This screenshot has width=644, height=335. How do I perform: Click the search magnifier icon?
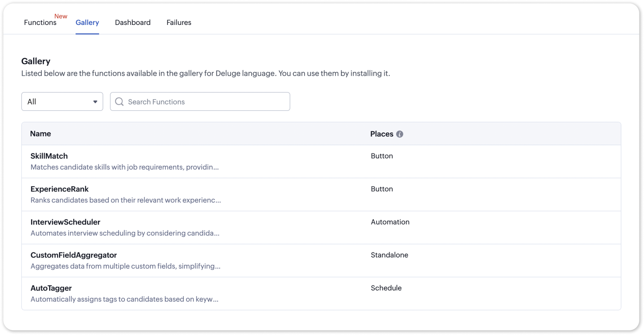[x=119, y=102]
